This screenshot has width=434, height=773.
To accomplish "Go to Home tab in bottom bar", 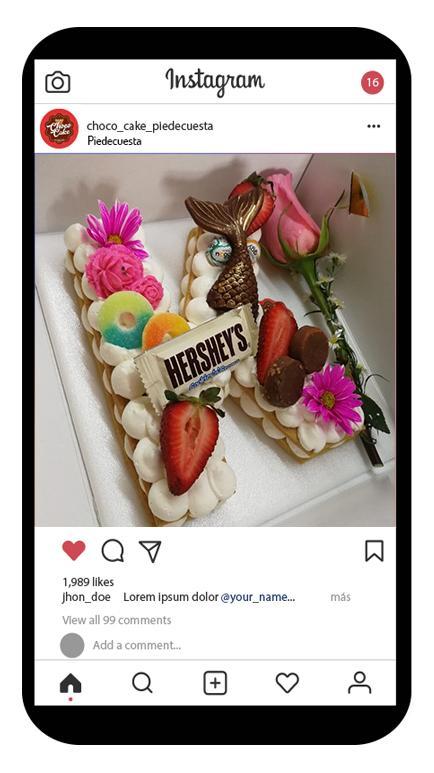I will coord(71,684).
